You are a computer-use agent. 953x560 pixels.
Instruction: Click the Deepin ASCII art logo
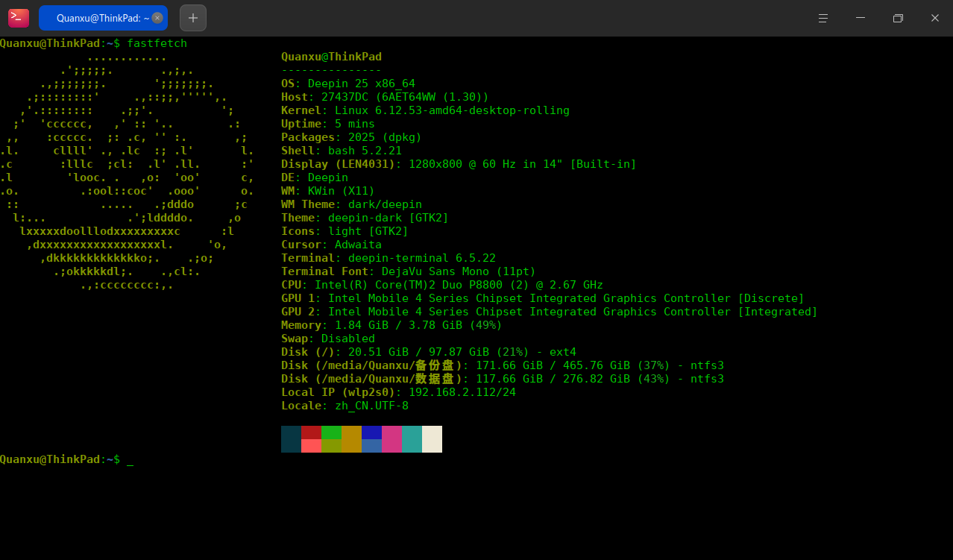pyautogui.click(x=128, y=171)
